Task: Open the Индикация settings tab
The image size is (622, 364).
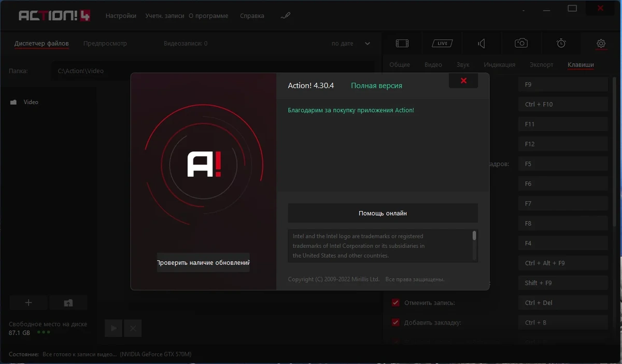Action: (500, 65)
